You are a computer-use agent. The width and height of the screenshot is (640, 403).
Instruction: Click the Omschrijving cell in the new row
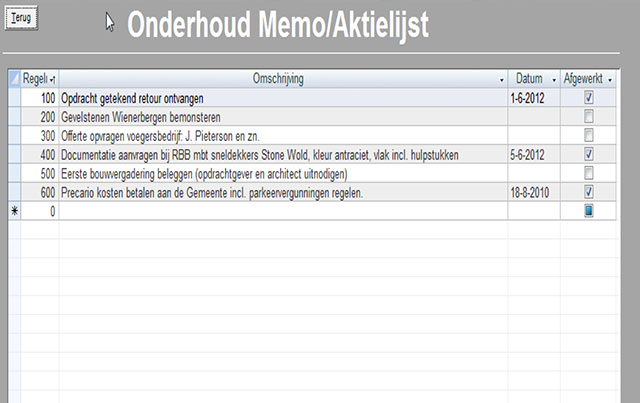tap(280, 211)
